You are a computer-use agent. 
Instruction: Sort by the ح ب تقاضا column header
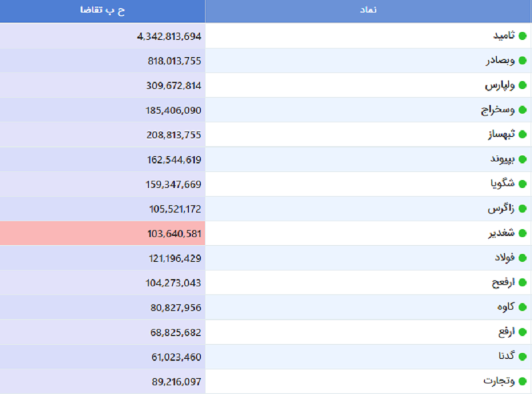click(102, 11)
